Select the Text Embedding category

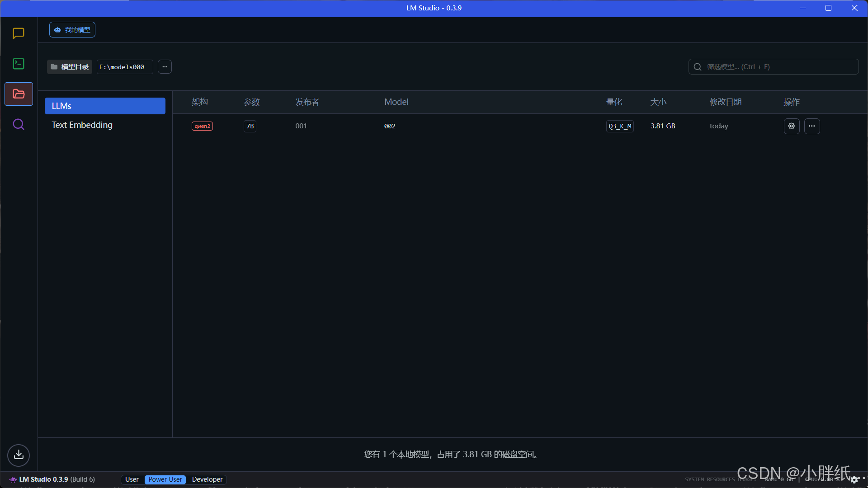(82, 125)
